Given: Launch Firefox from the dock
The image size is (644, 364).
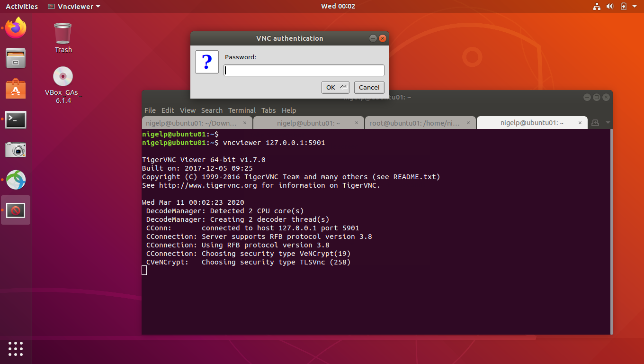Looking at the screenshot, I should (16, 27).
